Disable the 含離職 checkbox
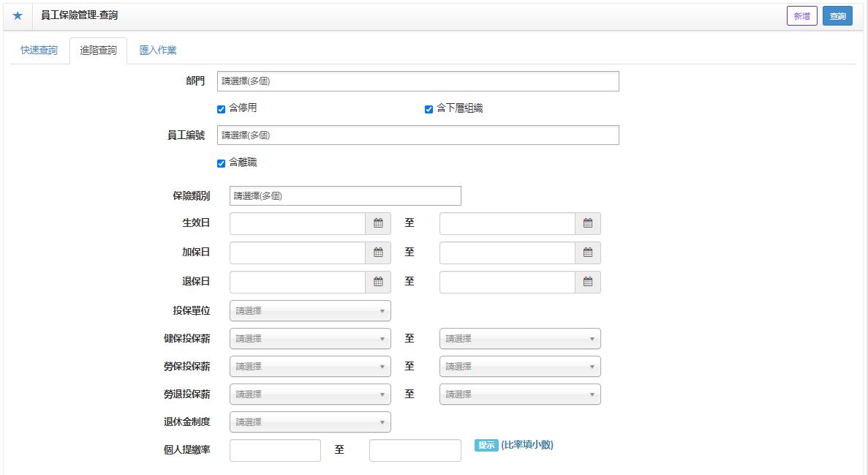The width and height of the screenshot is (868, 475). point(221,163)
